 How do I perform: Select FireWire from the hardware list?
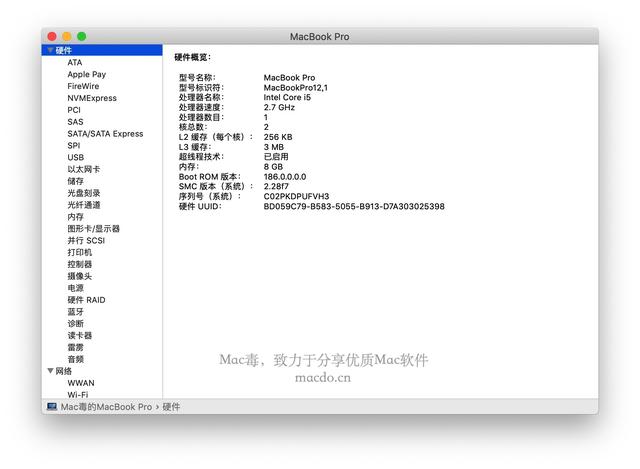click(83, 86)
